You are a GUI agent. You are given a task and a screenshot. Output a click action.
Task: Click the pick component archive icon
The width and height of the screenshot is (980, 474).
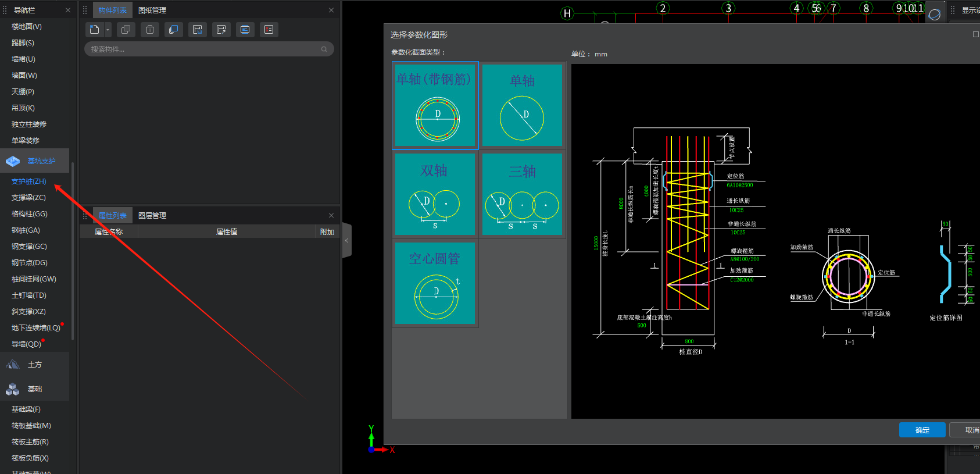pos(221,30)
